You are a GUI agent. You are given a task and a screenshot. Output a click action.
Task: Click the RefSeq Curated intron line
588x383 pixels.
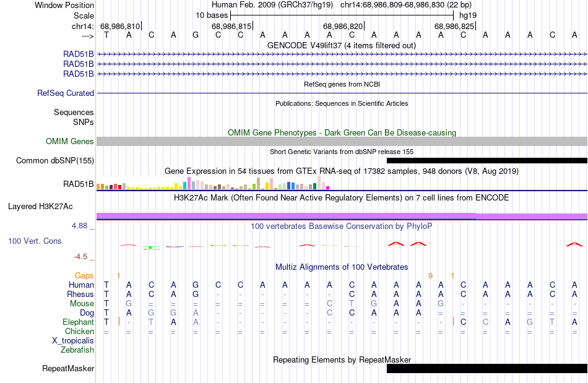[342, 93]
